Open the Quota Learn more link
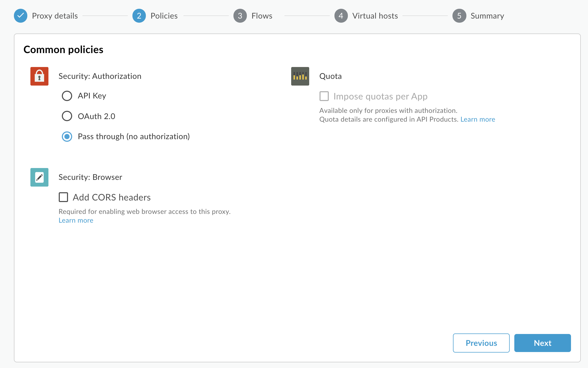Viewport: 588px width, 368px height. pos(477,119)
